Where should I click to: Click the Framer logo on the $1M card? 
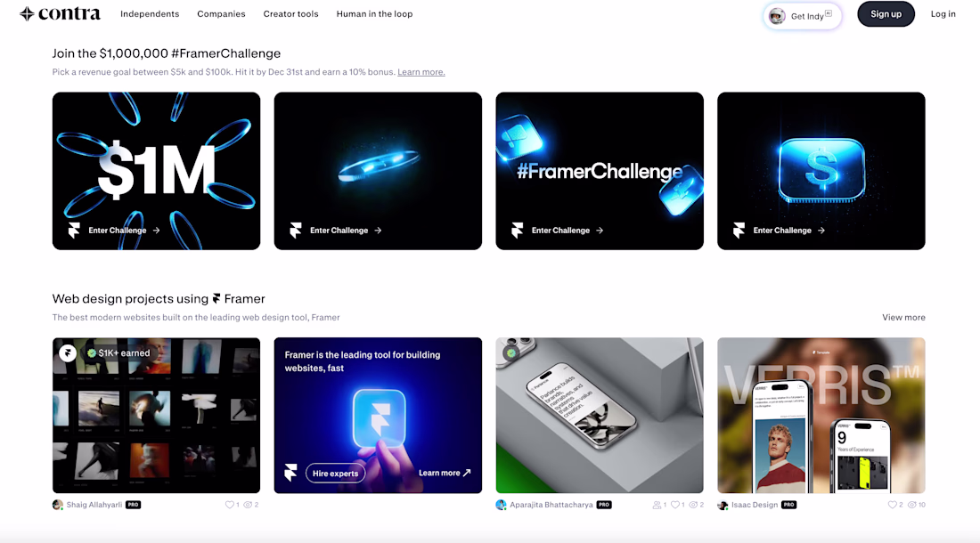[x=74, y=231]
